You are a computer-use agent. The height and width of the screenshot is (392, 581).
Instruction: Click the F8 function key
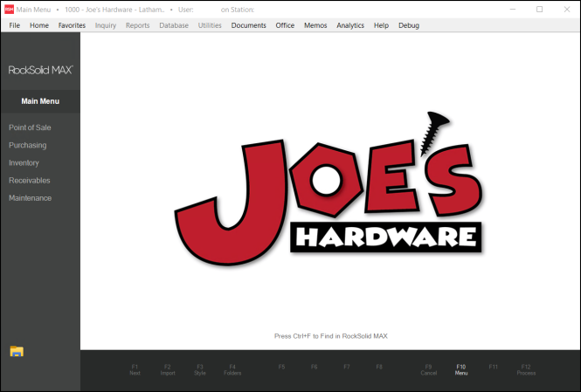click(x=379, y=367)
